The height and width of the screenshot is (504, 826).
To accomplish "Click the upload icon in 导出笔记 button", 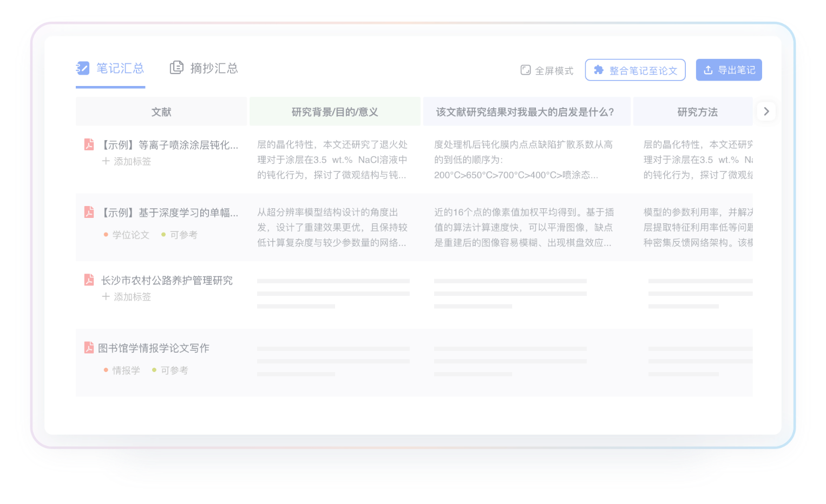I will point(708,70).
